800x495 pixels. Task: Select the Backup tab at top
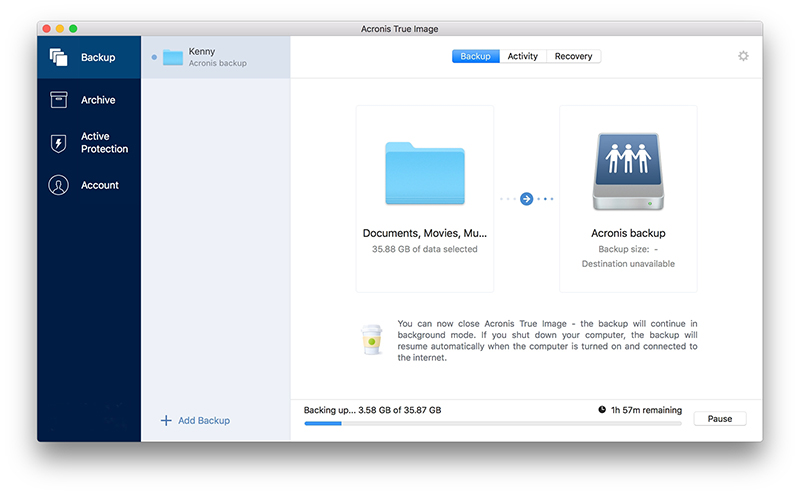pyautogui.click(x=475, y=57)
